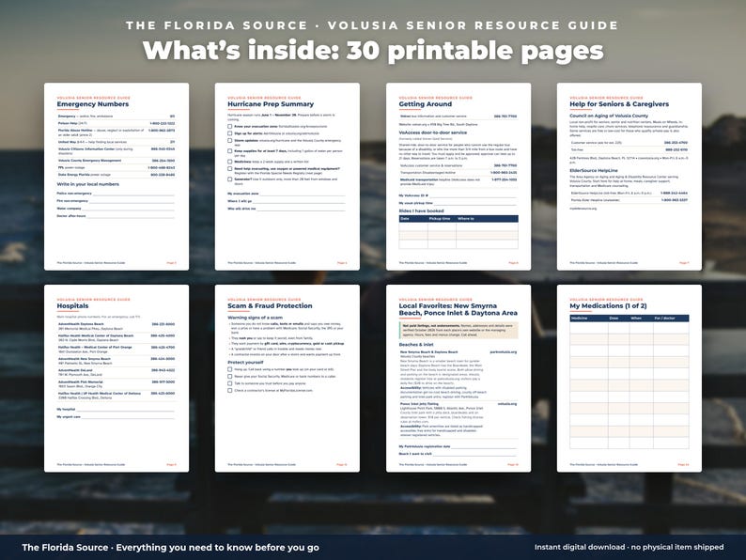Image resolution: width=746 pixels, height=560 pixels.
Task: Open the Scam & Fraud Protection page thumbnail
Action: [288, 379]
